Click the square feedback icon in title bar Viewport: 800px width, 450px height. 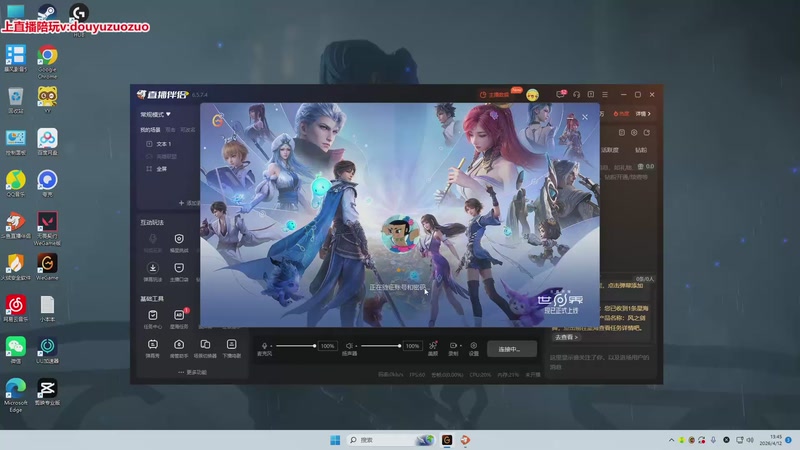pyautogui.click(x=591, y=94)
